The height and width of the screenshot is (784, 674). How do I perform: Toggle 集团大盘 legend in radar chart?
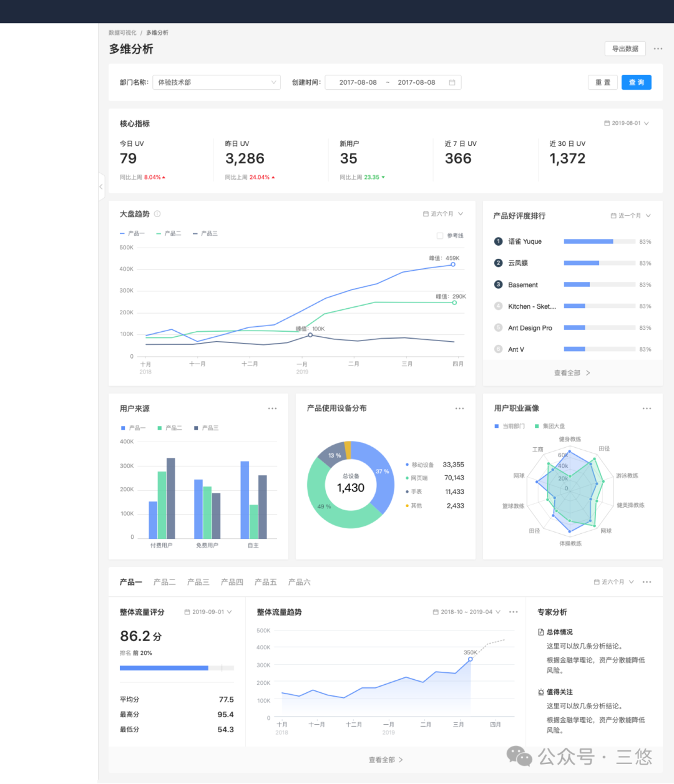(x=550, y=426)
